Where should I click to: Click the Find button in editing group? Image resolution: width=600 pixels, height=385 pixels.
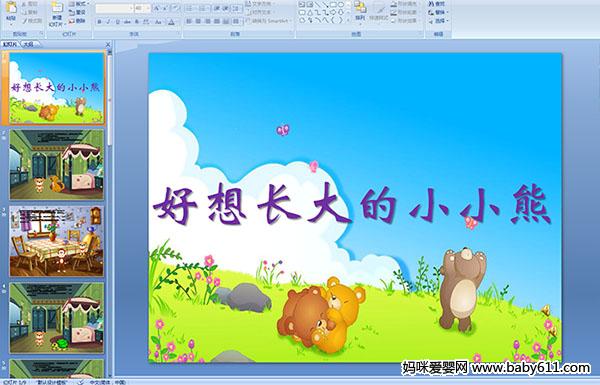[437, 4]
